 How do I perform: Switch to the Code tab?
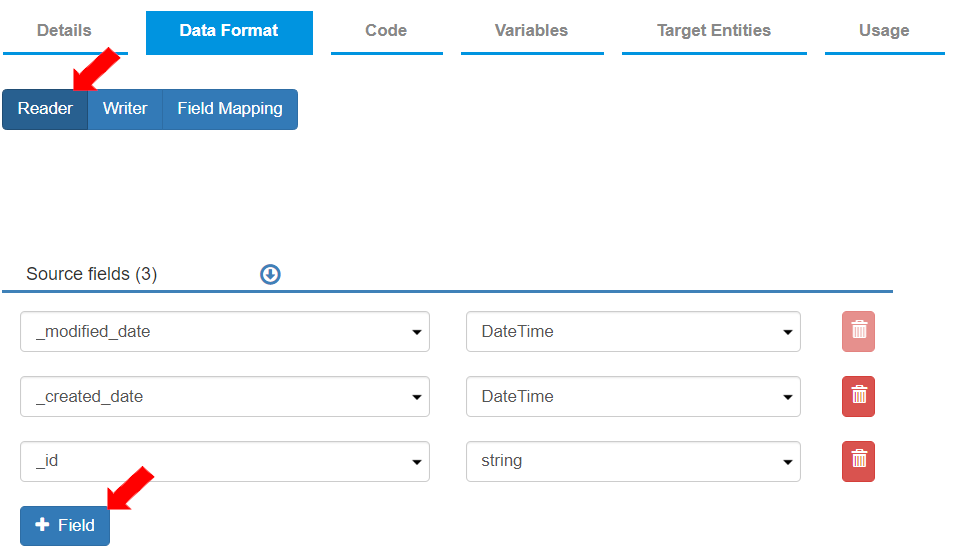(x=386, y=31)
